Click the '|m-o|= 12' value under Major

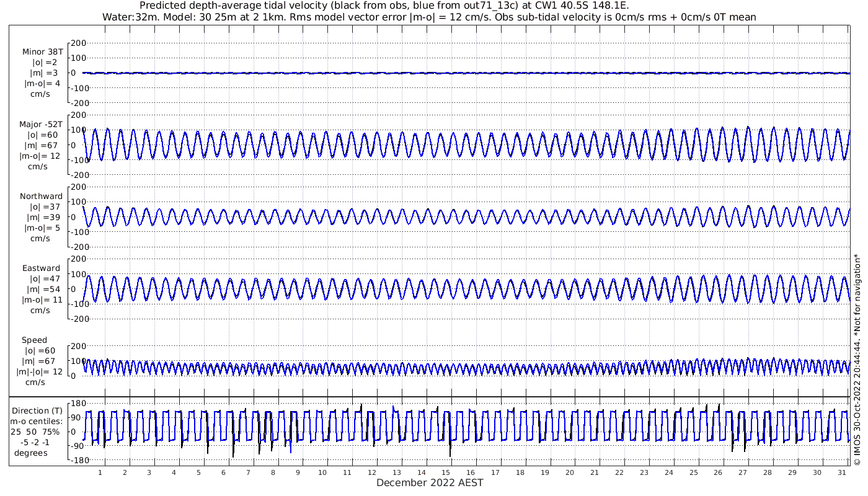pos(41,156)
